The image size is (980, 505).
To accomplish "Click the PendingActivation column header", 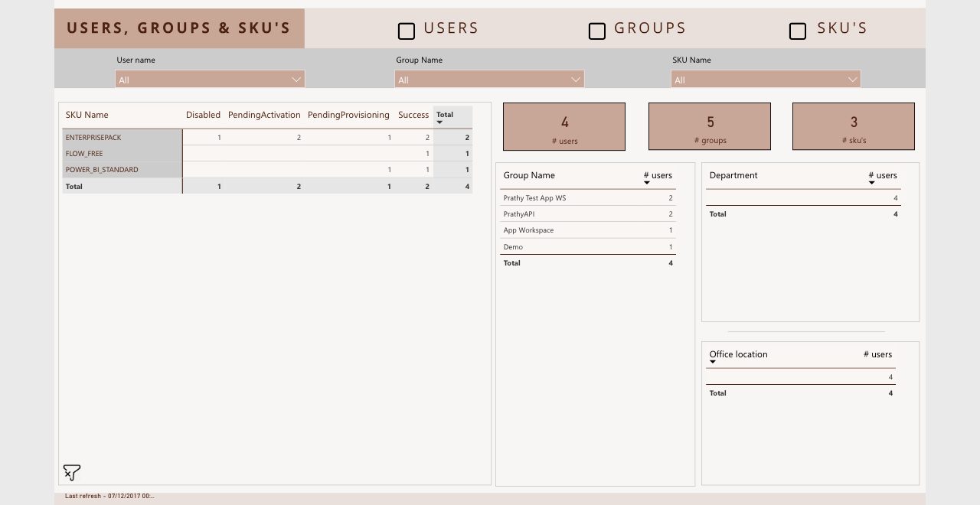I will [264, 115].
